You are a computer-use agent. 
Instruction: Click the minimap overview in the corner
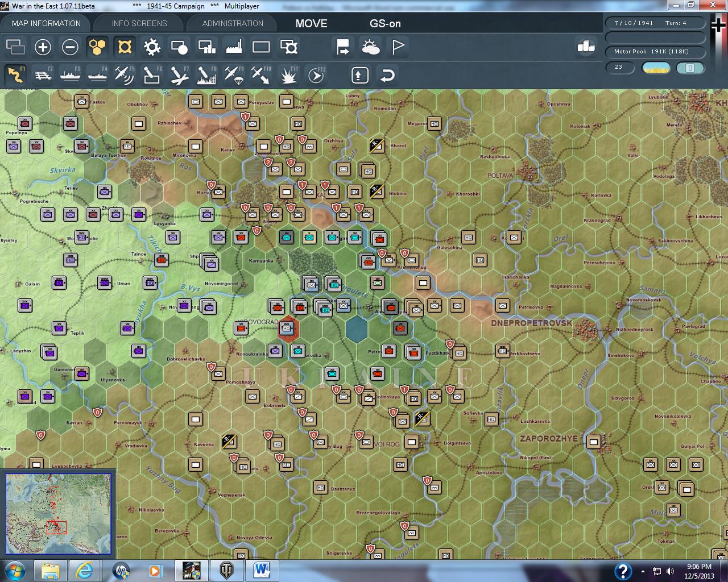pyautogui.click(x=59, y=513)
